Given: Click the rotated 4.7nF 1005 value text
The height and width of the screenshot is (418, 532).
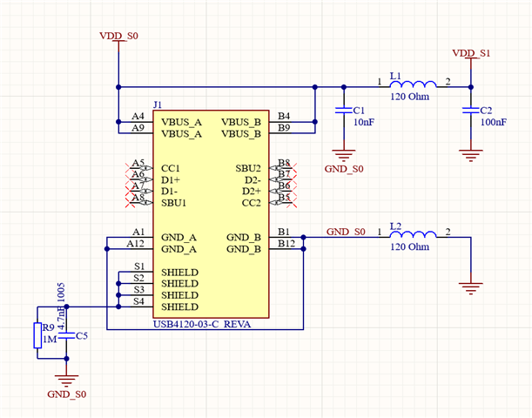Looking at the screenshot, I should [x=61, y=307].
